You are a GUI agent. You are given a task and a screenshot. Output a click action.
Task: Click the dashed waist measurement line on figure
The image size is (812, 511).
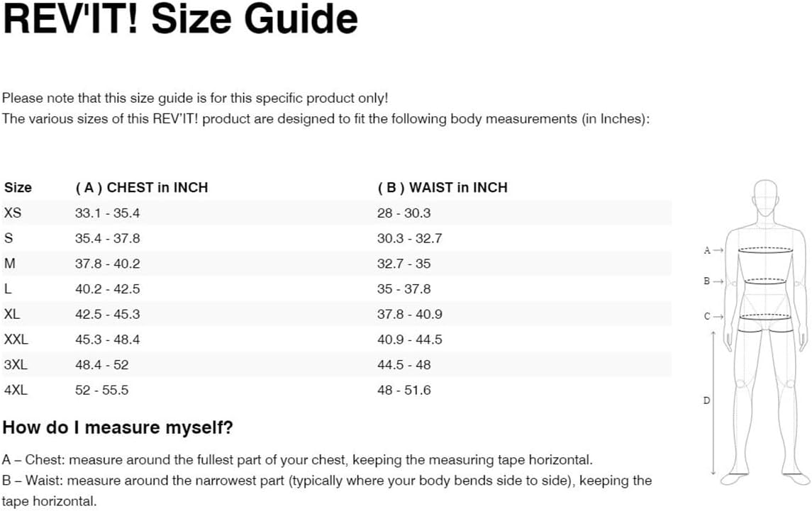[x=765, y=281]
